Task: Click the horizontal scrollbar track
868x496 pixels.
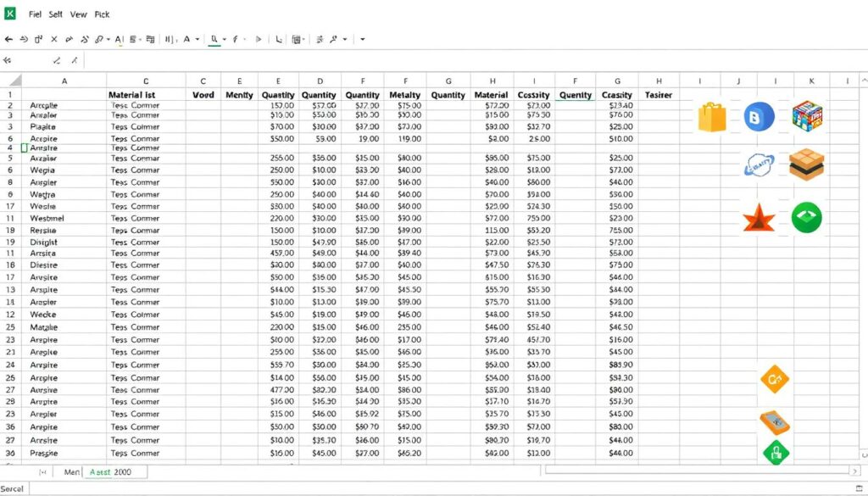Action: 697,471
